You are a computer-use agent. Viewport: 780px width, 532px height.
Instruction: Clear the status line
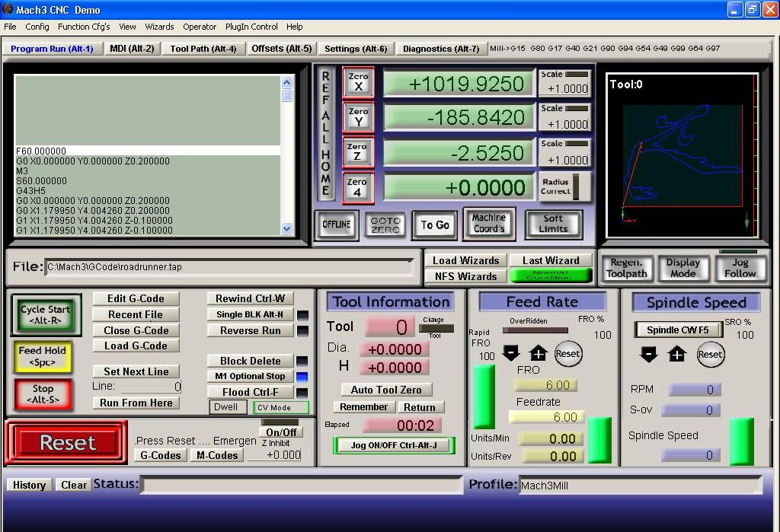[74, 486]
